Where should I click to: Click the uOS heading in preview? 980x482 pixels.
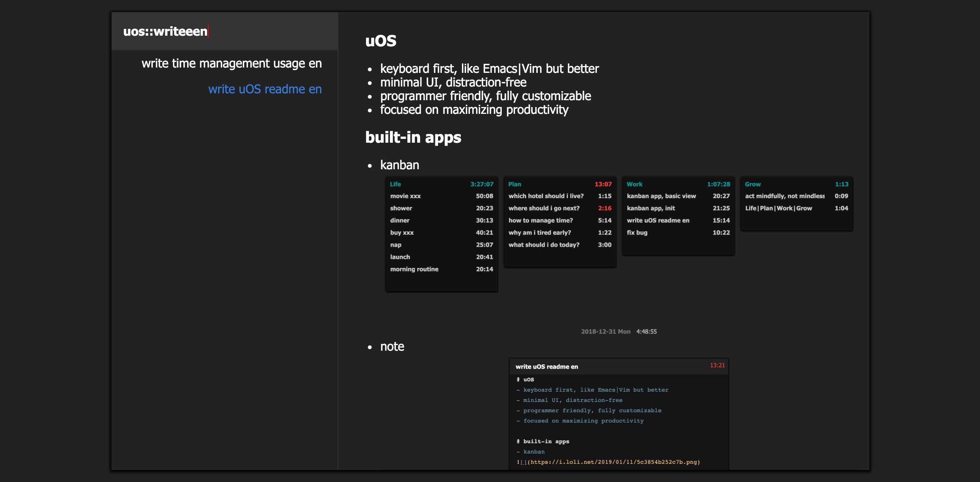(x=380, y=41)
